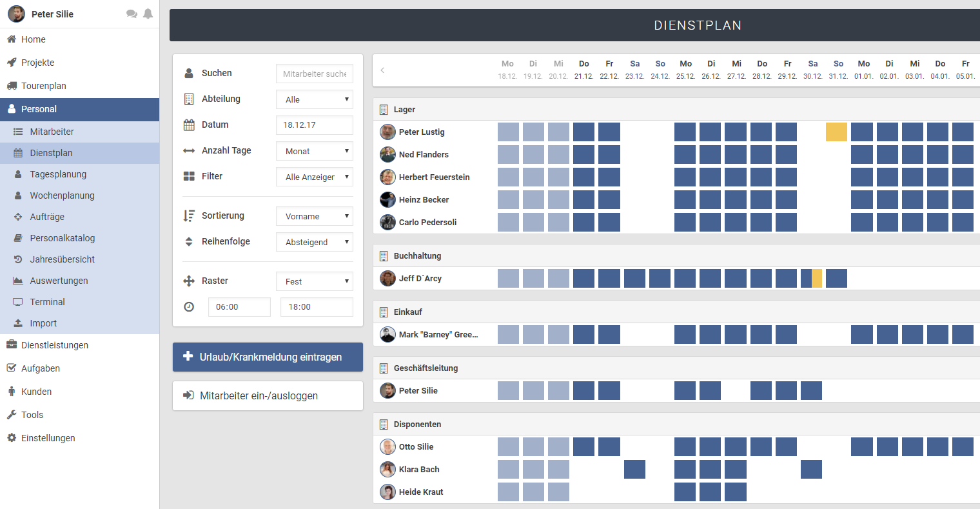Click the Aufträge icon in the sidebar
The image size is (980, 509).
tap(18, 217)
